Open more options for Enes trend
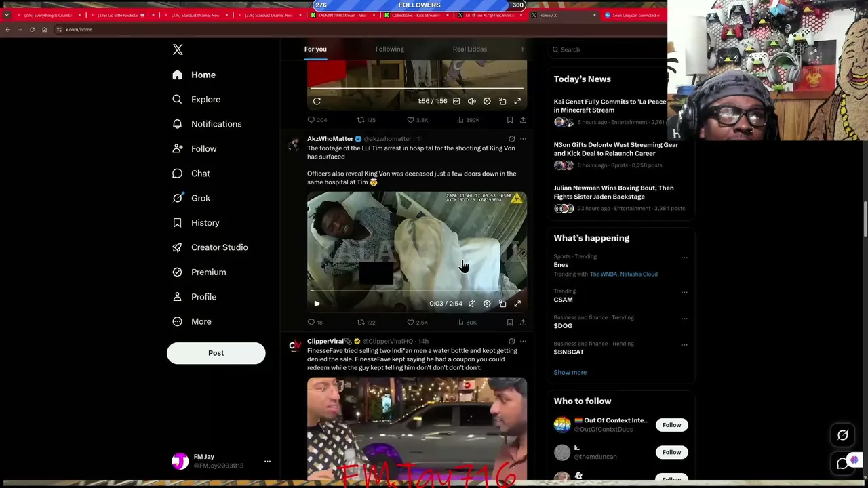868x488 pixels. tap(684, 258)
